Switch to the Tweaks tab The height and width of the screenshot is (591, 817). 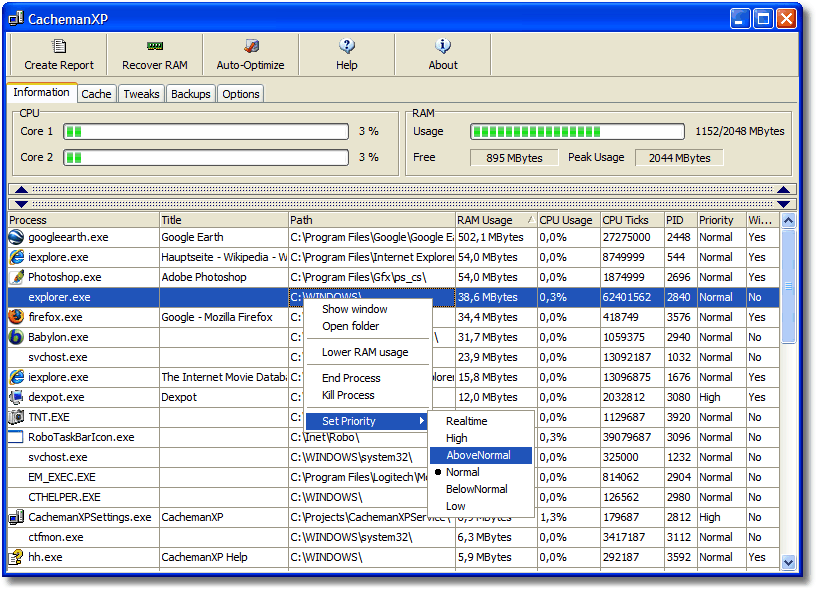pyautogui.click(x=141, y=94)
